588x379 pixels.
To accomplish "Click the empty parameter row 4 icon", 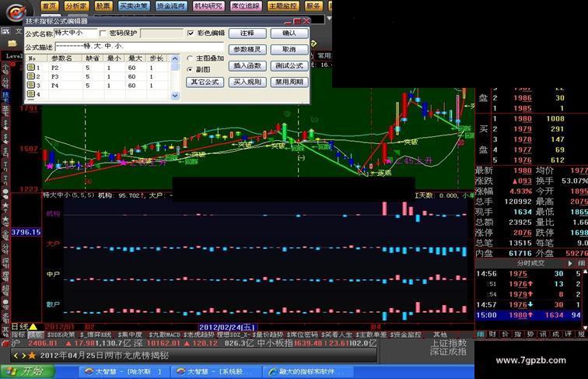I will (31, 94).
